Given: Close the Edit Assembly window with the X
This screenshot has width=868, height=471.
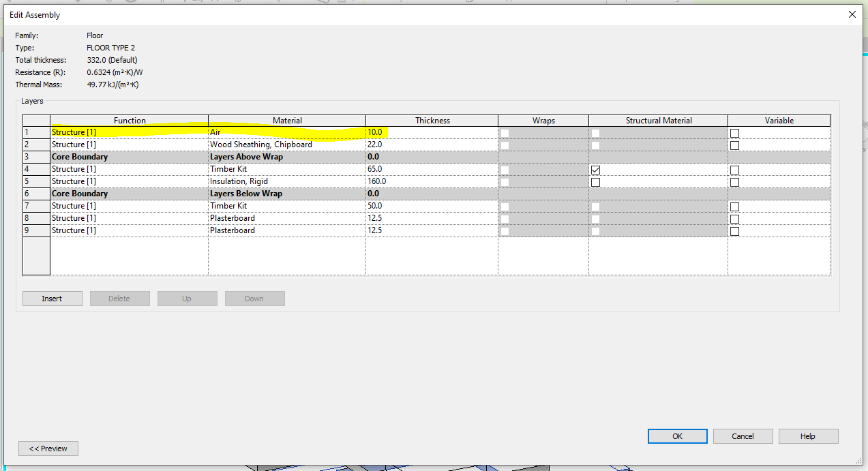Looking at the screenshot, I should [852, 14].
